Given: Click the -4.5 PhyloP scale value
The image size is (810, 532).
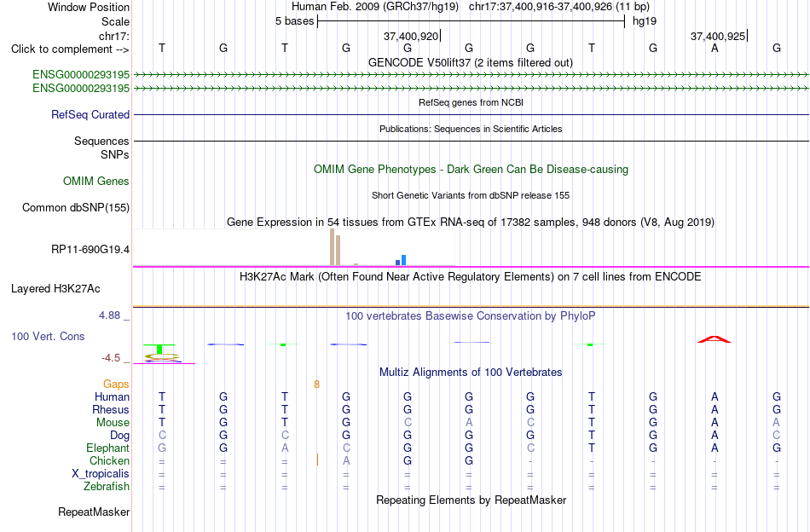Looking at the screenshot, I should [111, 358].
